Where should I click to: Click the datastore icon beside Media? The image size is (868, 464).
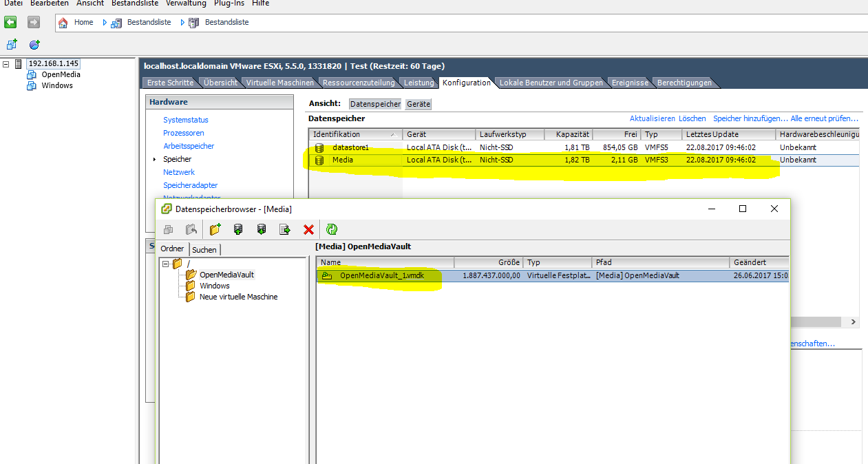[x=319, y=160]
